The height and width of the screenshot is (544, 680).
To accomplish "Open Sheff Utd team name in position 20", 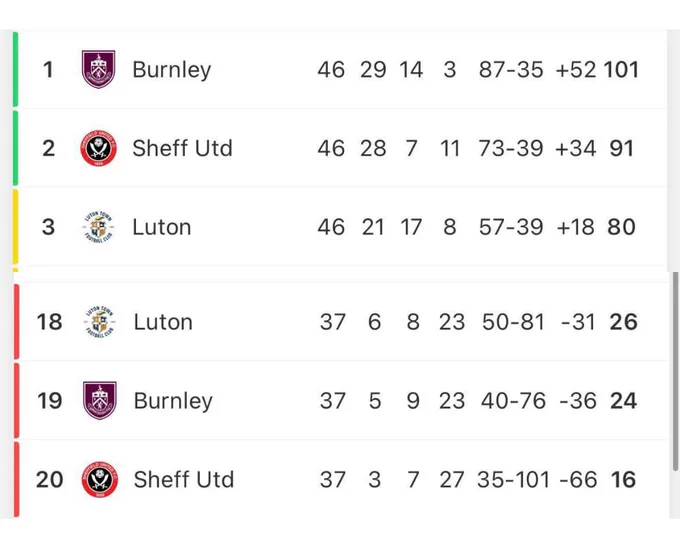I will [184, 480].
